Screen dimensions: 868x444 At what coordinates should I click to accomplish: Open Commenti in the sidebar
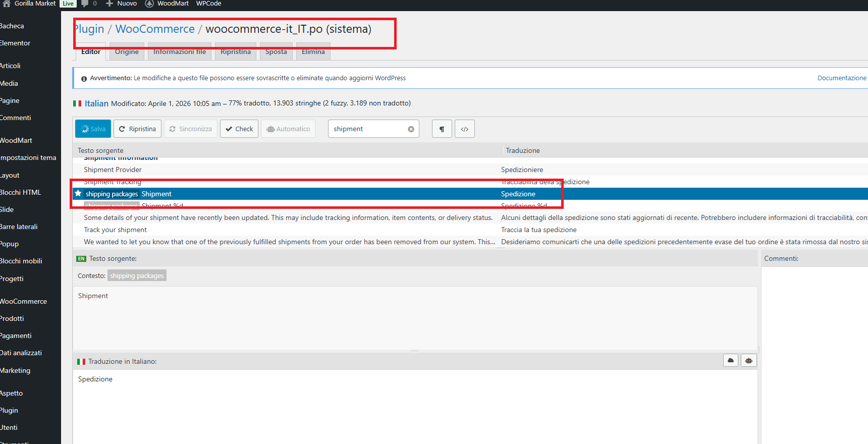(x=16, y=118)
